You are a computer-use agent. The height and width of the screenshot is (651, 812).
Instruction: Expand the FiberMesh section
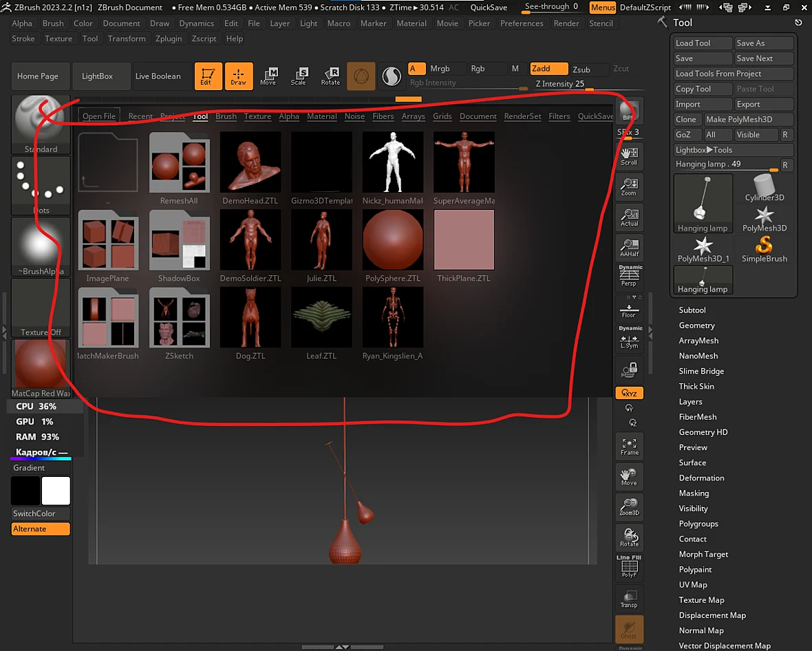[x=698, y=417]
